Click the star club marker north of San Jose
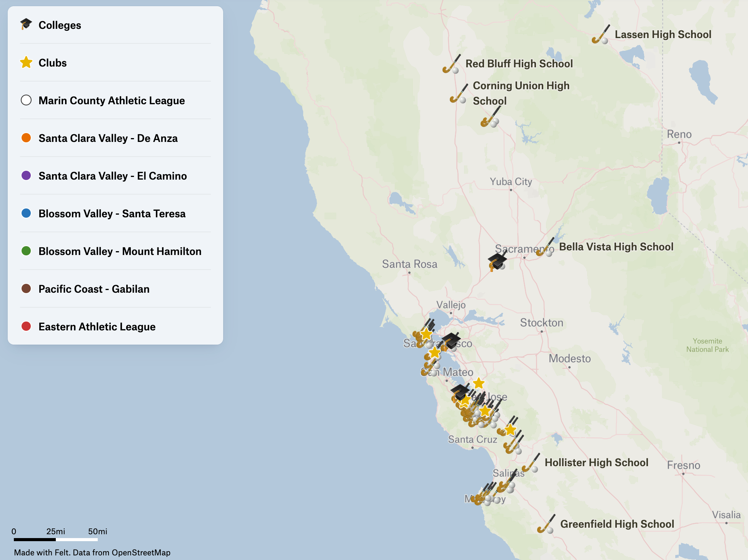 478,383
